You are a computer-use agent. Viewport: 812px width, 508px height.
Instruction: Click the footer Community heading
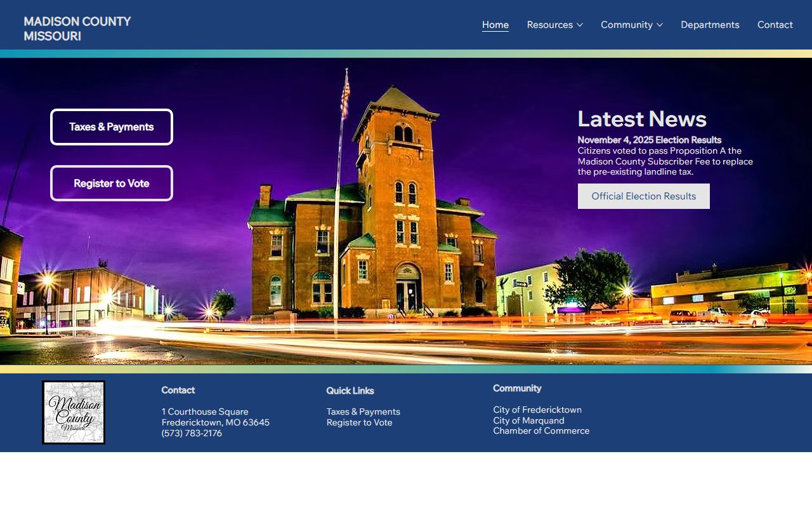click(517, 389)
